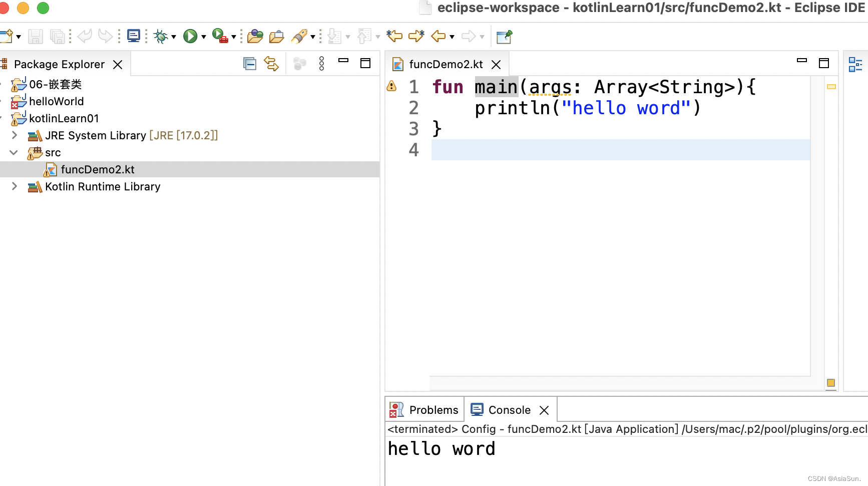Close the Package Explorer view
The image size is (868, 486).
(118, 65)
